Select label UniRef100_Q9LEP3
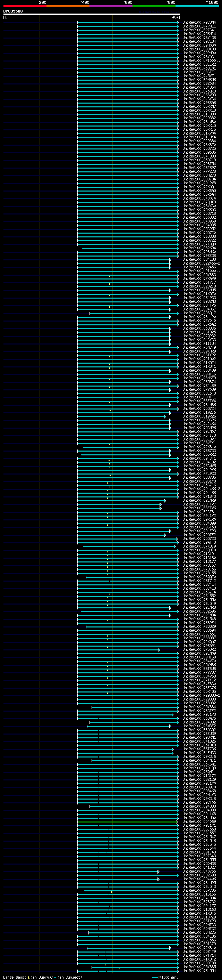222x980 pixels. point(199,531)
